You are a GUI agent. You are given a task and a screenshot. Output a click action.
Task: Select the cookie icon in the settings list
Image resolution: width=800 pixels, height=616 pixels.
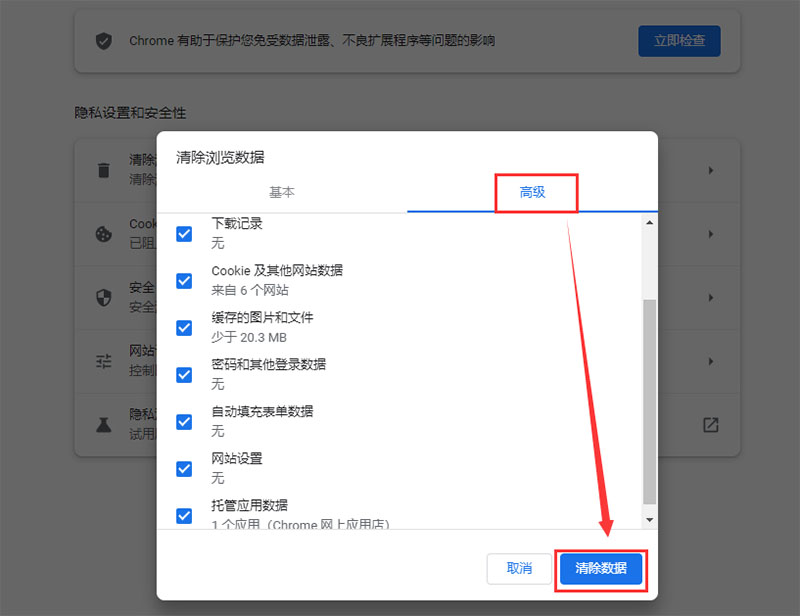[103, 233]
